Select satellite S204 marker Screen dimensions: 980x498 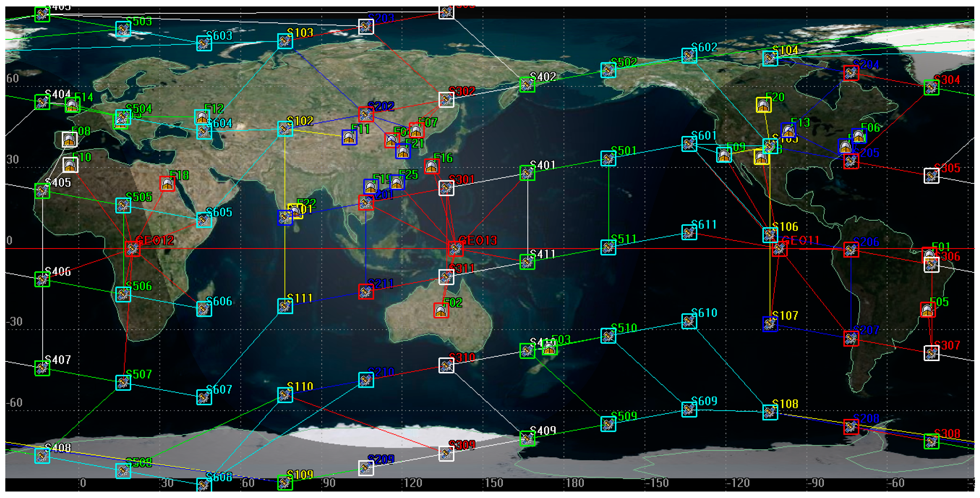pos(851,73)
